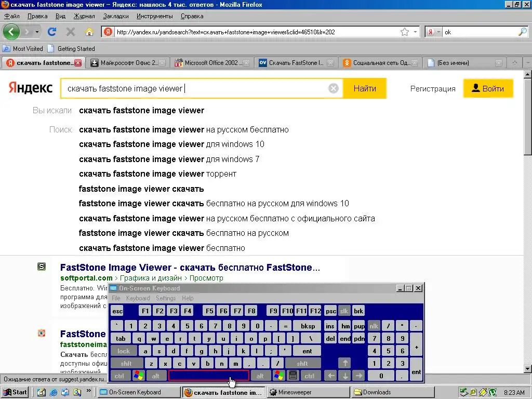This screenshot has width=532, height=399.
Task: Open the FastStone Image Viewer softportal result
Action: [190, 268]
